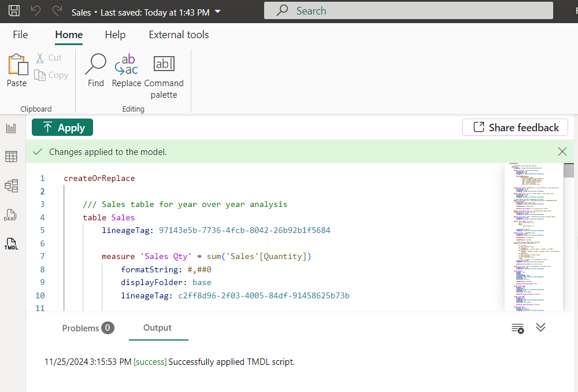Click the displayFolder: base line
Screen dimensions: 578x392
tap(166, 283)
